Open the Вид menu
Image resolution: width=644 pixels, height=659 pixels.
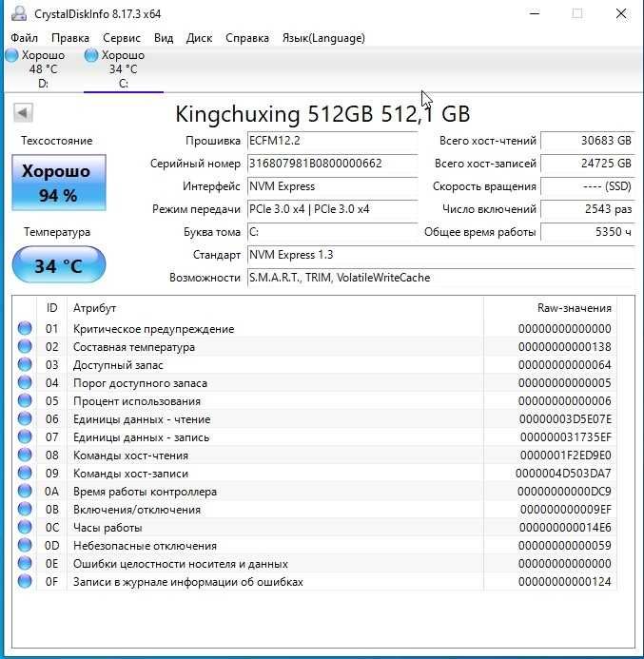tap(164, 38)
